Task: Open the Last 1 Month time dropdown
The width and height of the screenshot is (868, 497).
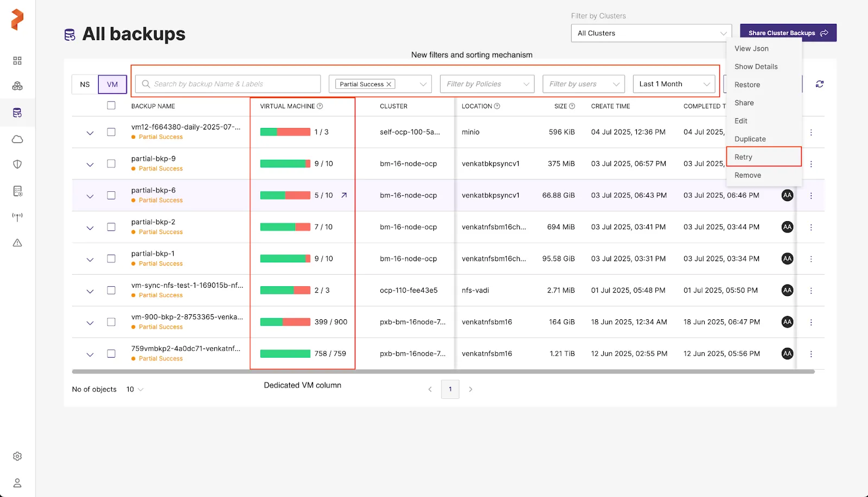Action: pos(674,84)
